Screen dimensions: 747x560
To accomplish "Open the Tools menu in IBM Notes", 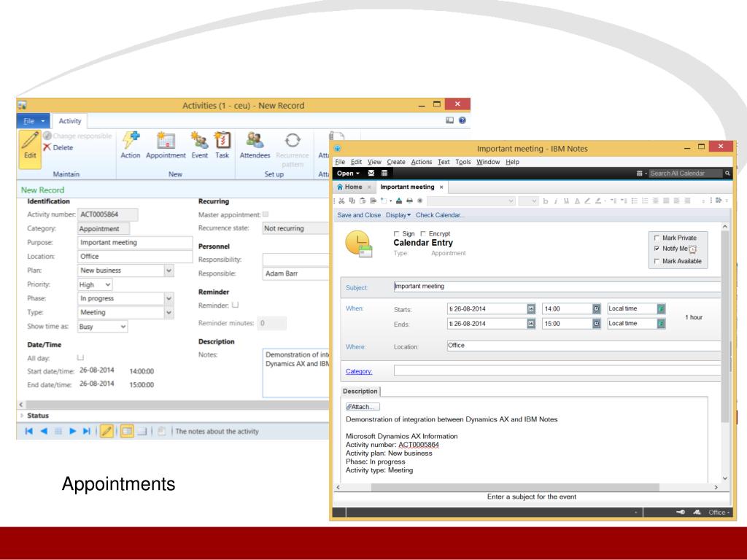I will click(x=462, y=162).
